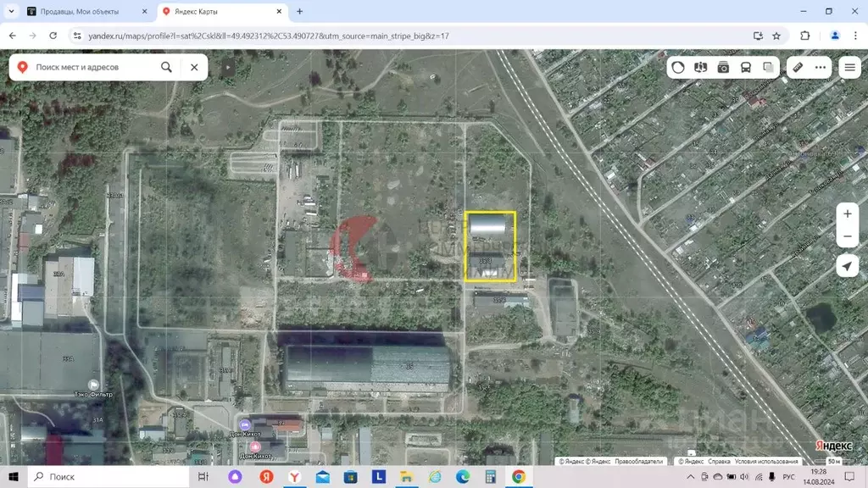Expand the collapsed side panel arrow
868x488 pixels.
[227, 68]
